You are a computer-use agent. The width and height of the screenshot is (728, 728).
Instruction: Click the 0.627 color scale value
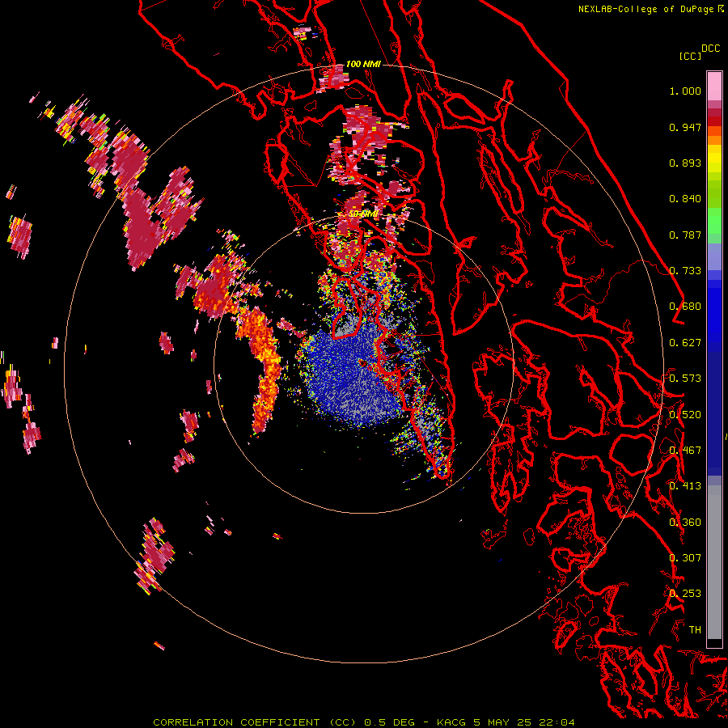(685, 343)
